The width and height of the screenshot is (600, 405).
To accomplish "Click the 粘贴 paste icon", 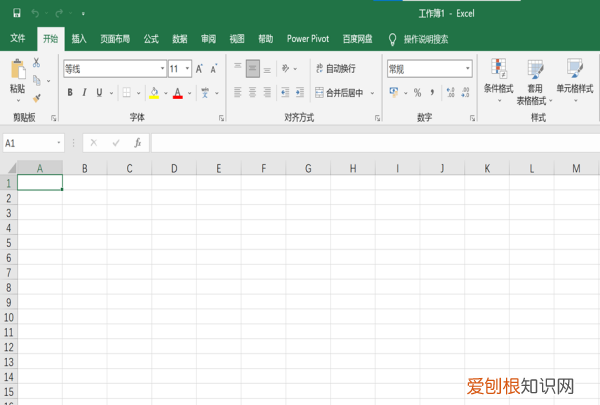I will tap(18, 70).
